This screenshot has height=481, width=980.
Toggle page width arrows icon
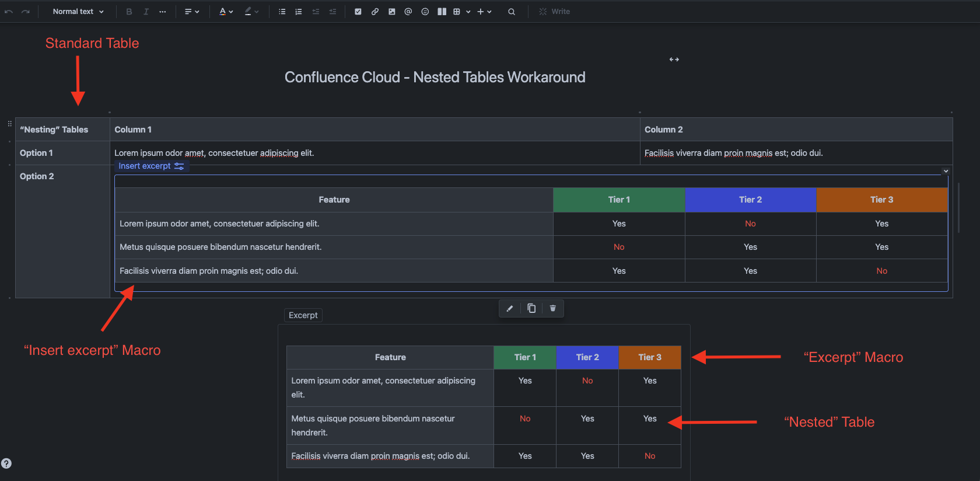(x=674, y=60)
